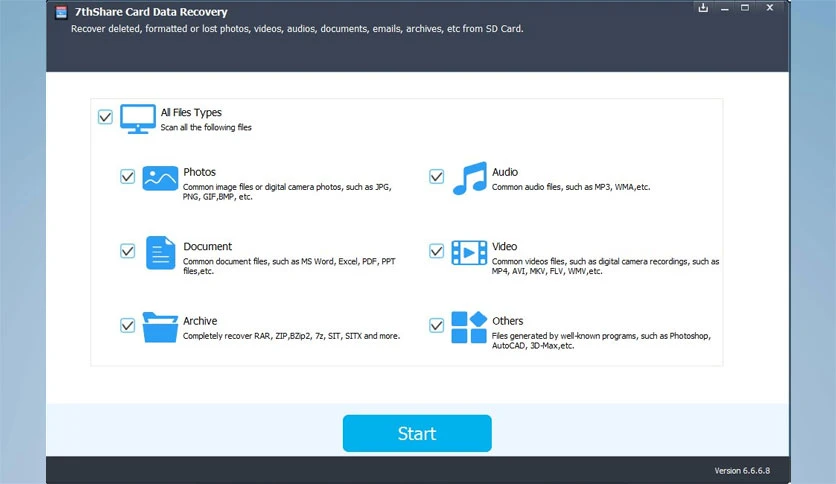
Task: Click the Document description mentioning MS Word, Excel
Action: 289,266
